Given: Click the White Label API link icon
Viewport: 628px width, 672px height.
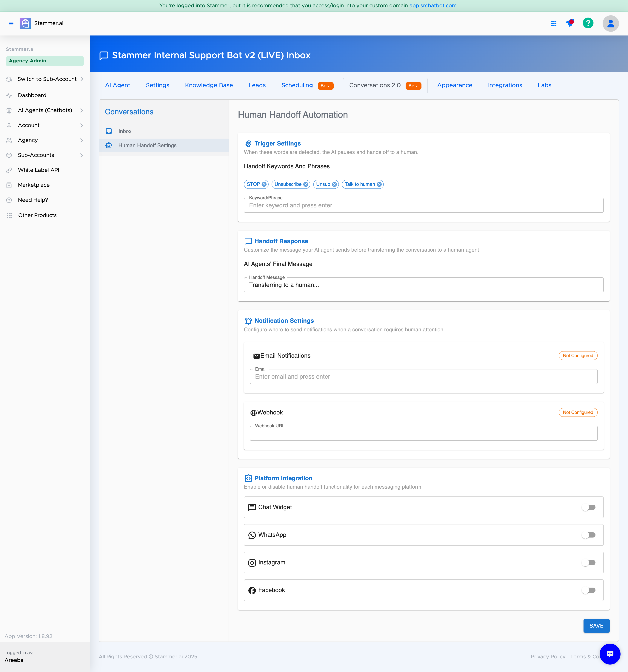Looking at the screenshot, I should click(x=9, y=170).
